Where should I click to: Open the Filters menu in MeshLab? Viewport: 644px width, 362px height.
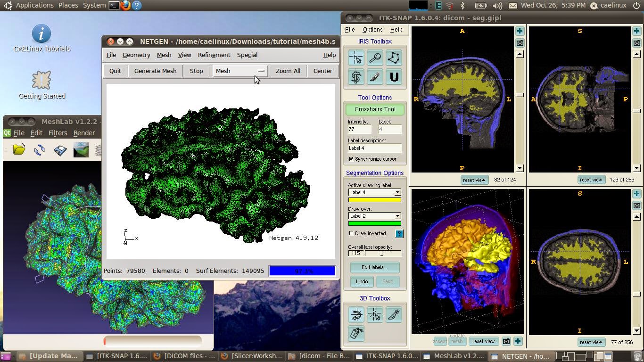(x=58, y=133)
